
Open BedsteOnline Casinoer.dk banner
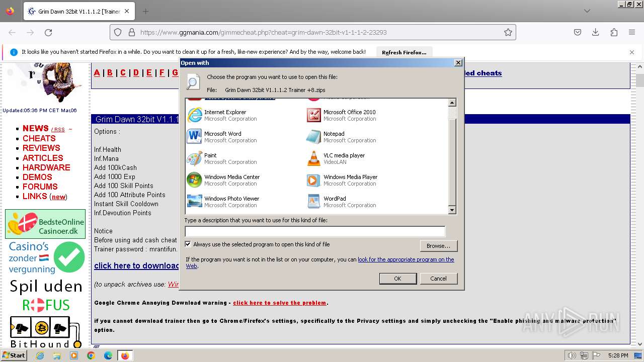(x=45, y=224)
